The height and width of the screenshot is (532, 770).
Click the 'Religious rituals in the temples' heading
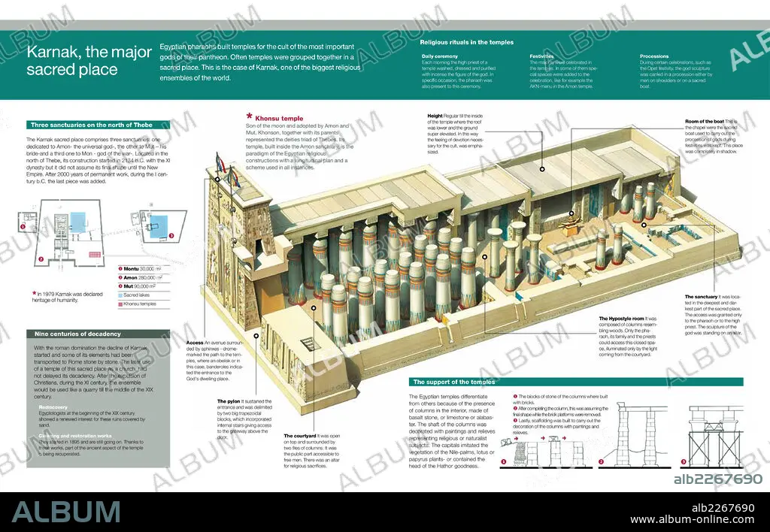466,42
